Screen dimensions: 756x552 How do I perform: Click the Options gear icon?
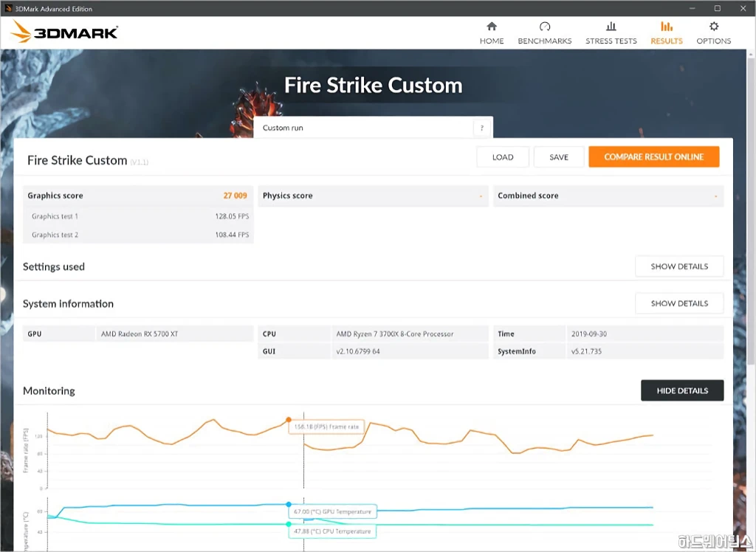point(714,26)
